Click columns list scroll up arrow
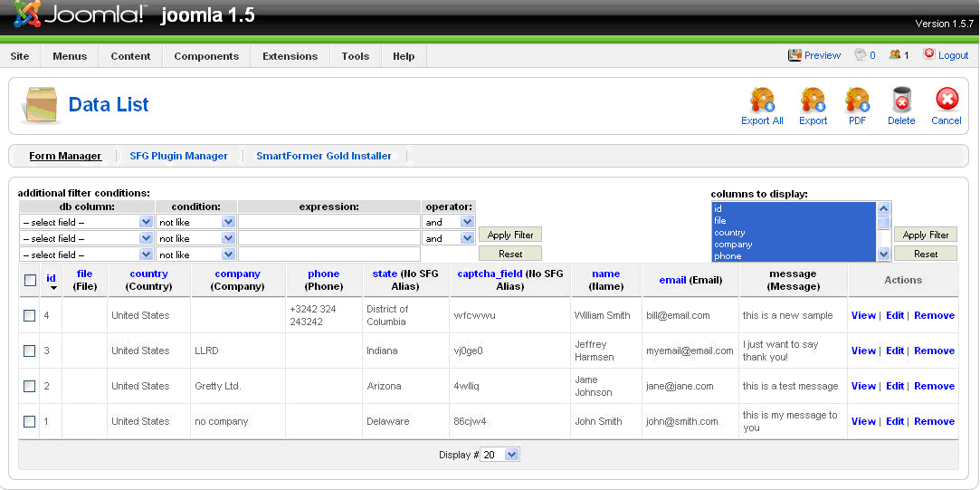This screenshot has width=980, height=490. (x=884, y=209)
